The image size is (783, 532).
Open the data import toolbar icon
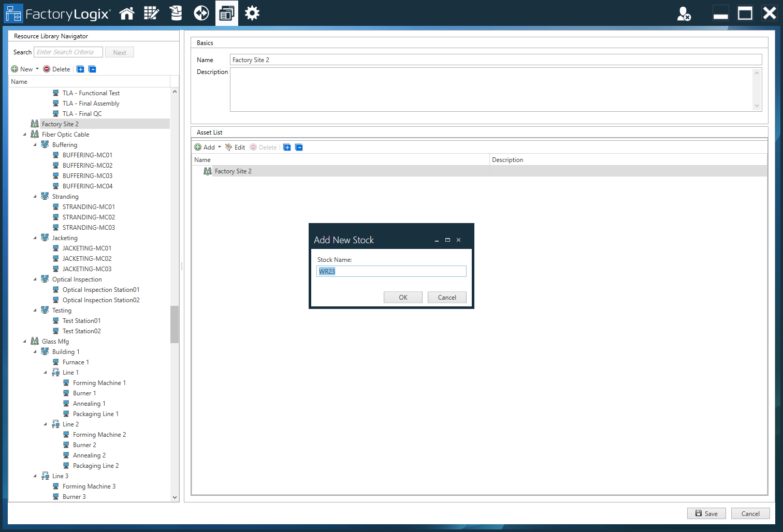point(176,13)
